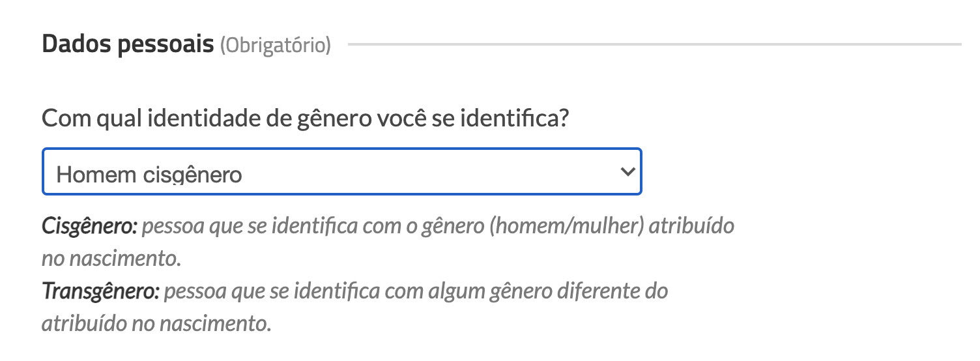
Task: Click the bold 'Cisgênero:' term
Action: [x=89, y=226]
